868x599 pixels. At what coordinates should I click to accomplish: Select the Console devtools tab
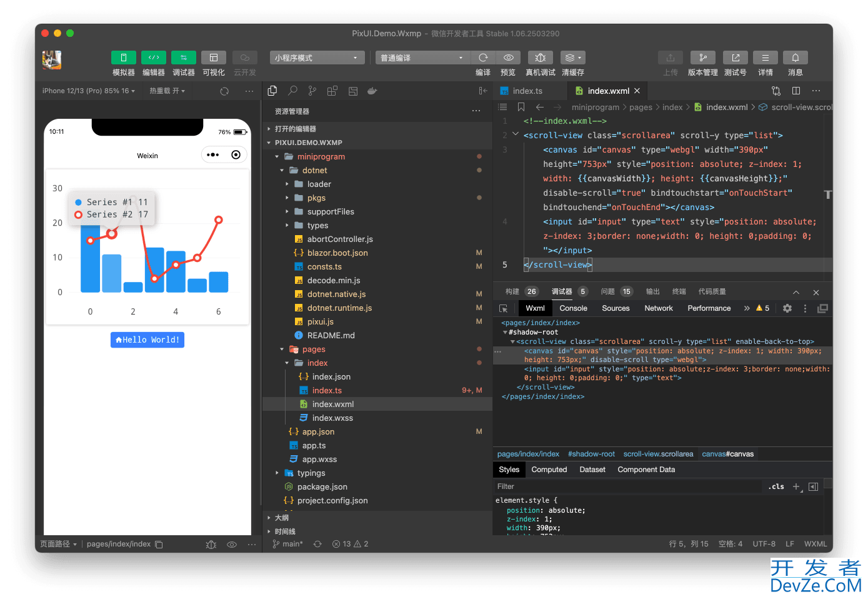pyautogui.click(x=573, y=308)
